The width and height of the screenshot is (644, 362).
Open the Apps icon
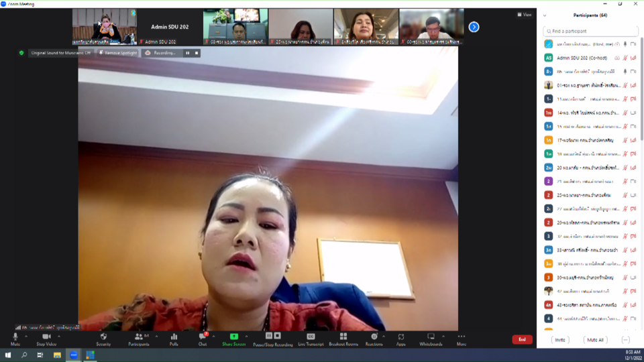pos(401,339)
